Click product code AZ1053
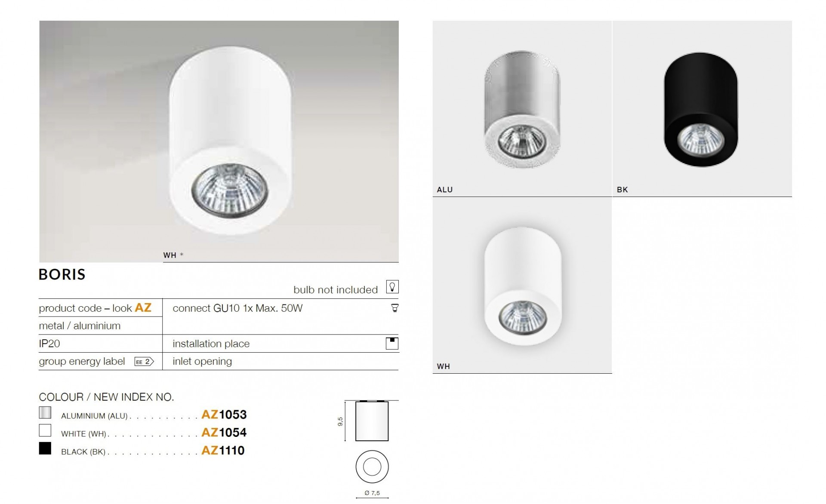826x504 pixels. click(224, 415)
